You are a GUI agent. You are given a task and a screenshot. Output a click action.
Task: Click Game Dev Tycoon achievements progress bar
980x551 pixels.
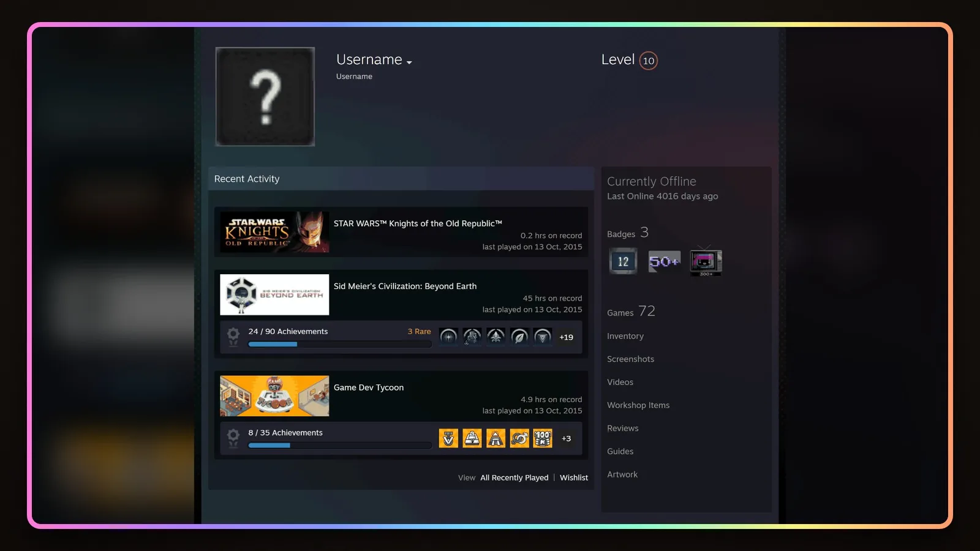coord(340,445)
